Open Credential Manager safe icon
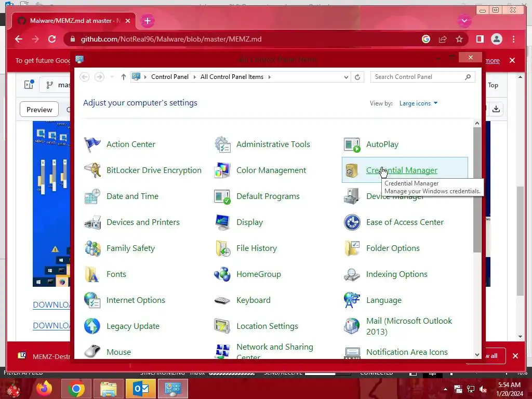The image size is (532, 399). (352, 170)
